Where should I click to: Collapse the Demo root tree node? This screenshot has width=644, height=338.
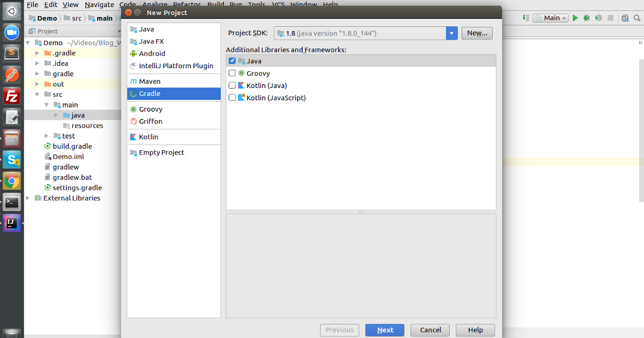(28, 43)
